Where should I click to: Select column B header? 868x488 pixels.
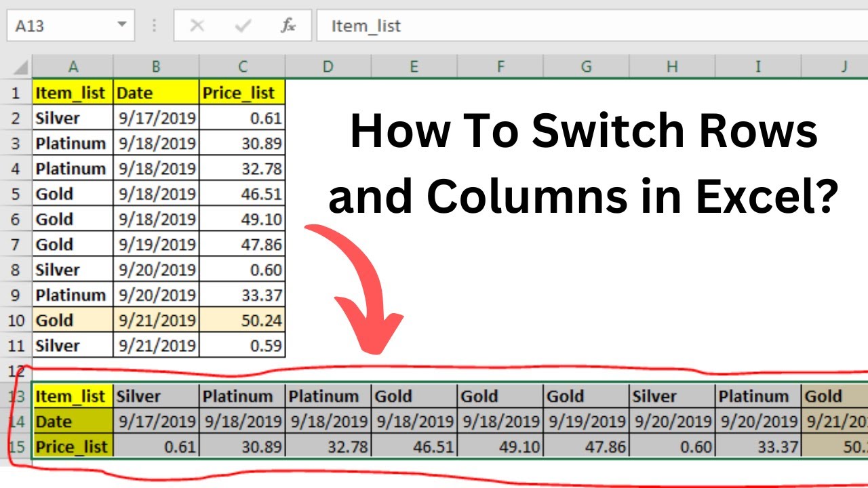point(156,67)
